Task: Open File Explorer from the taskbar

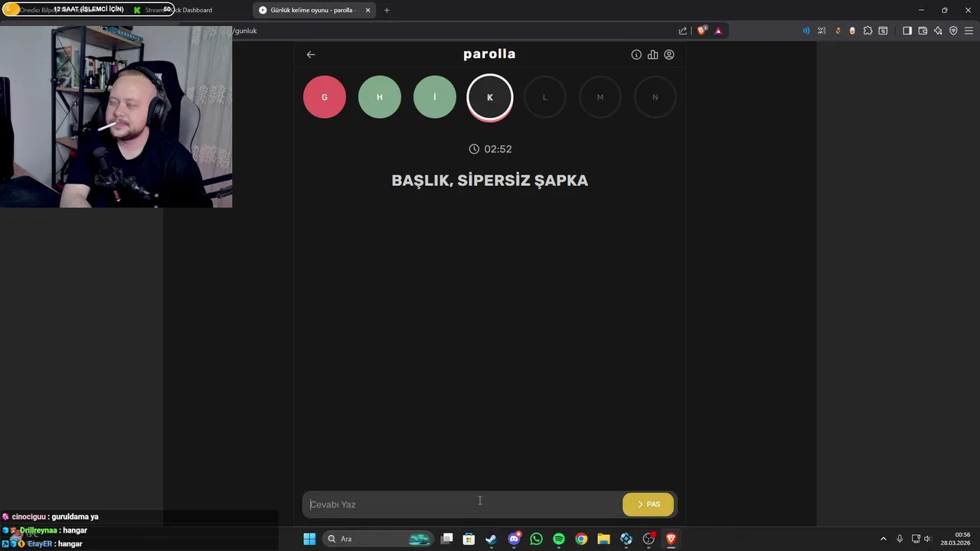Action: [603, 539]
